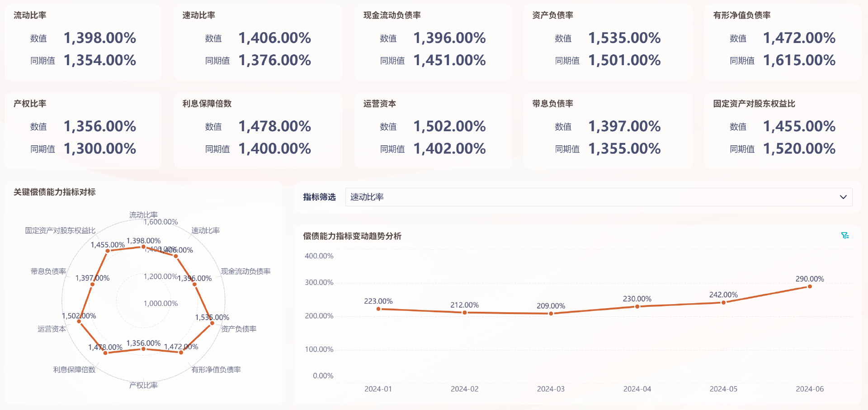
Task: Click the 速动比率 card title
Action: [x=198, y=15]
